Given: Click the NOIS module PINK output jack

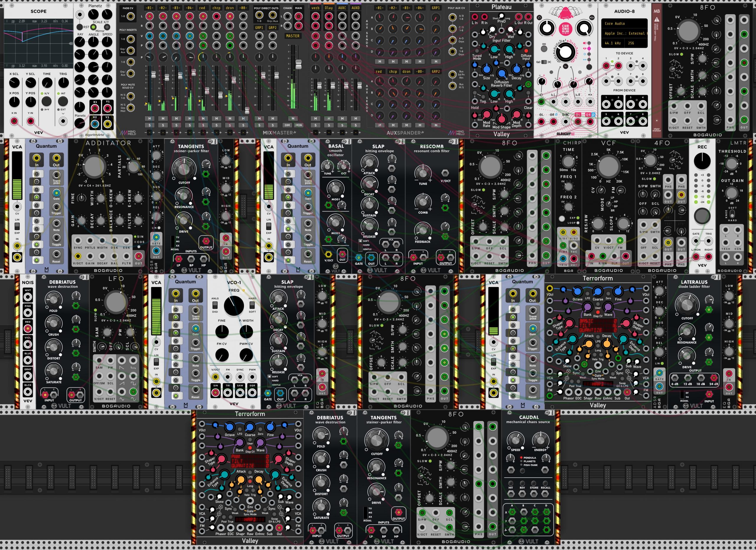Looking at the screenshot, I should [28, 313].
